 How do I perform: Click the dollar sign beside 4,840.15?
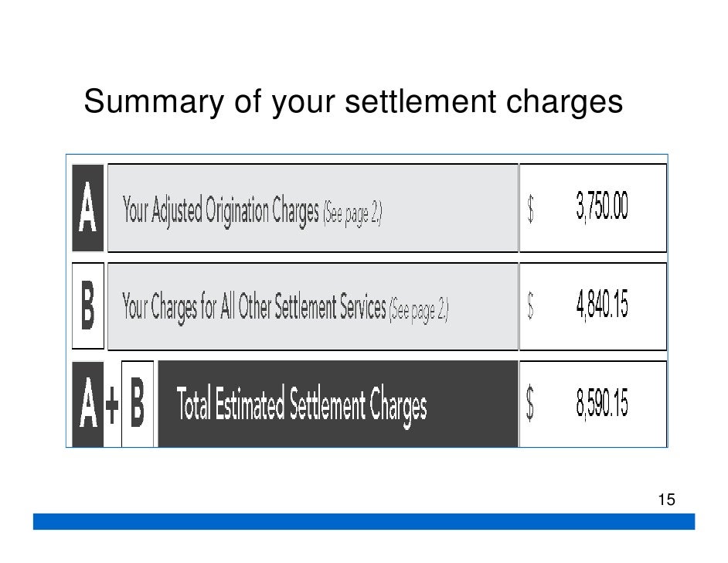pos(530,305)
